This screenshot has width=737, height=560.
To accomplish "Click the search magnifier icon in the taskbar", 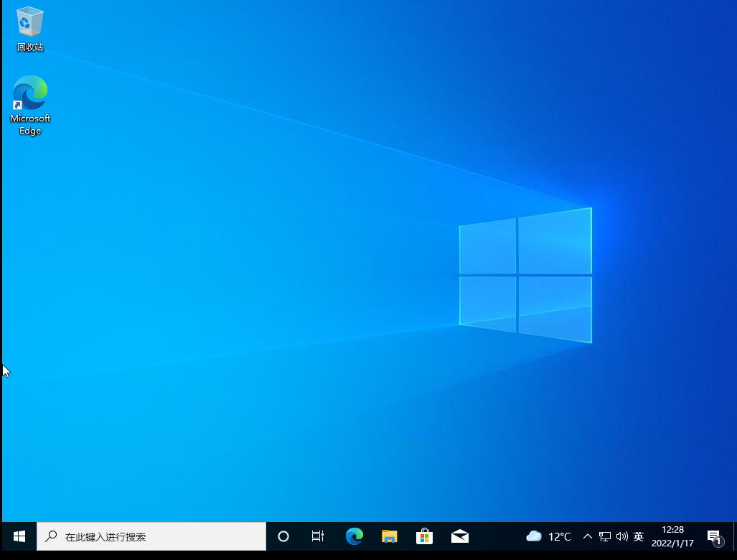I will tap(51, 536).
